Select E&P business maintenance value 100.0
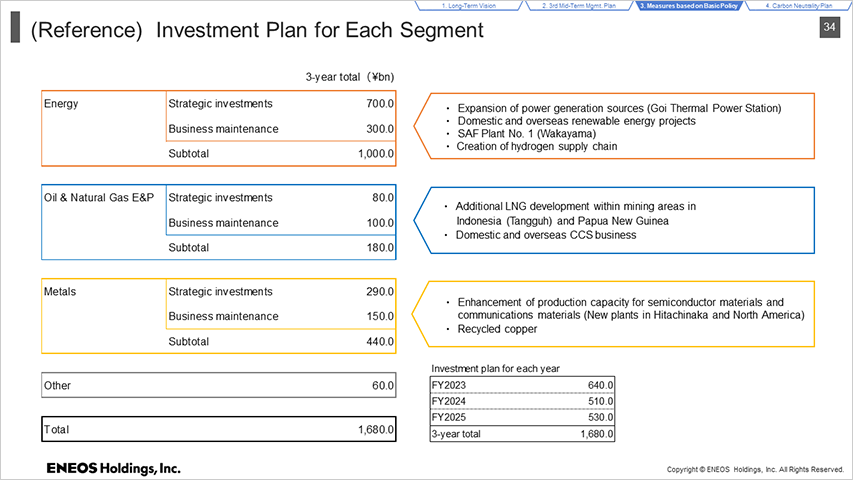 point(380,223)
